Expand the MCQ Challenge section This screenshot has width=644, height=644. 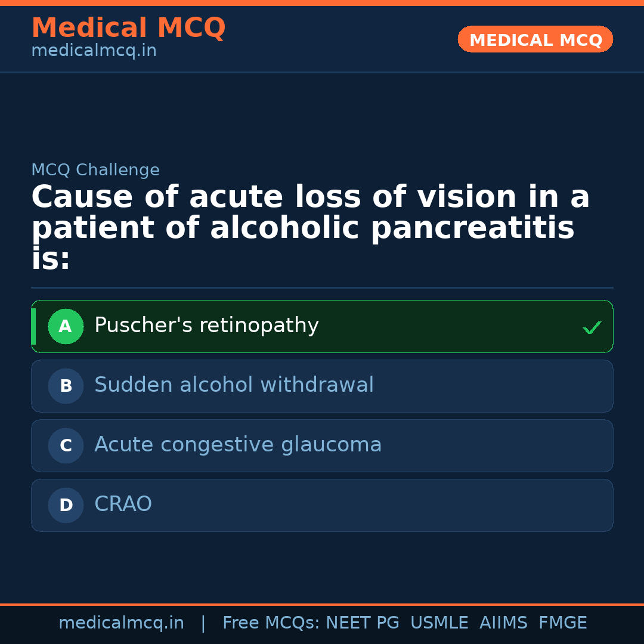95,170
